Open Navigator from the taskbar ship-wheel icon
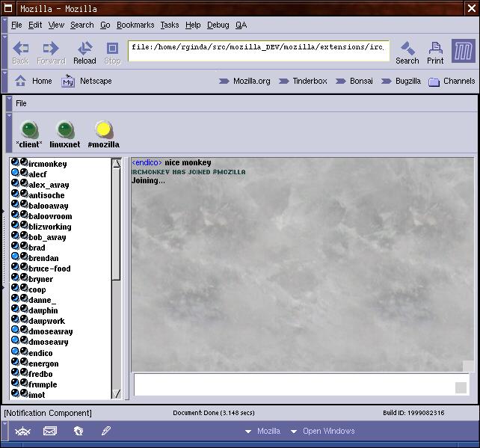This screenshot has height=448, width=480. (x=22, y=431)
